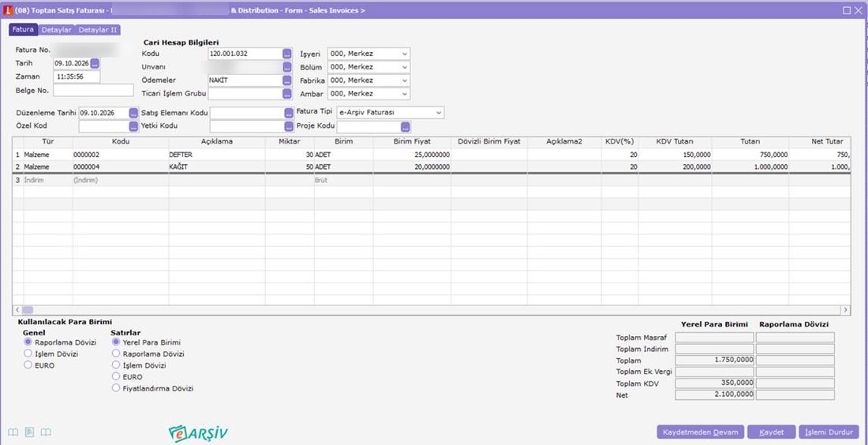Click the Miktar column header

[290, 142]
